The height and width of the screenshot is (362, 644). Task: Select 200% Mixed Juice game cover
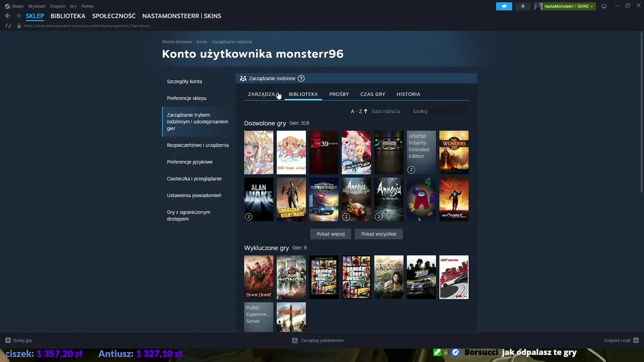(291, 152)
